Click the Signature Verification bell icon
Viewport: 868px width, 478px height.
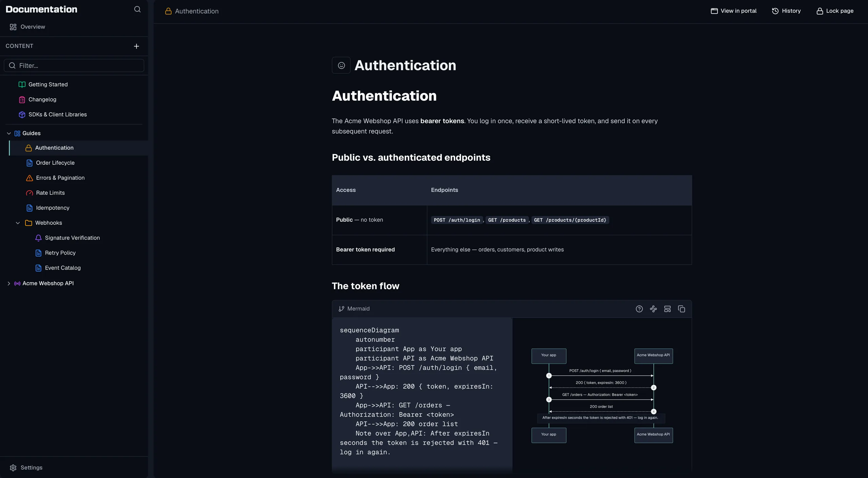pyautogui.click(x=38, y=238)
